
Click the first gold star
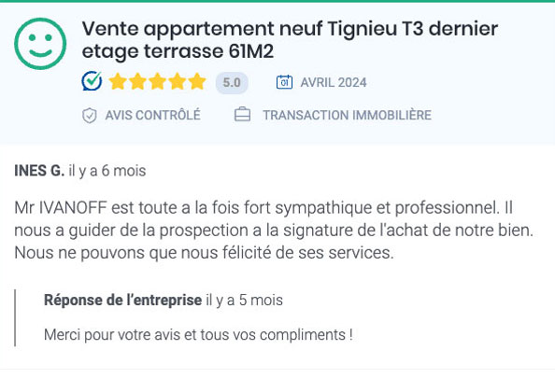pyautogui.click(x=118, y=81)
